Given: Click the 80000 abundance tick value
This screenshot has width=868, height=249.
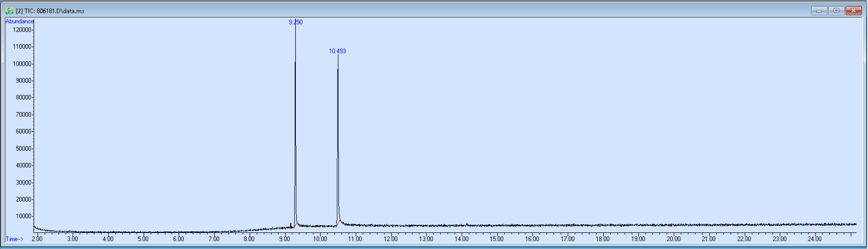Looking at the screenshot, I should click(x=23, y=97).
